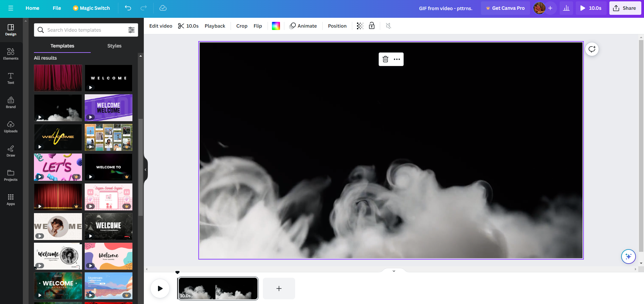Screen dimensions: 644x304
Task: Open the transparency checkerboard control
Action: (x=360, y=26)
